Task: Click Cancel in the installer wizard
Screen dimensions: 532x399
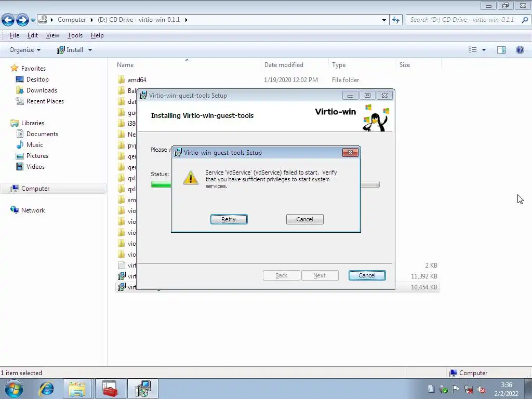Action: (367, 275)
